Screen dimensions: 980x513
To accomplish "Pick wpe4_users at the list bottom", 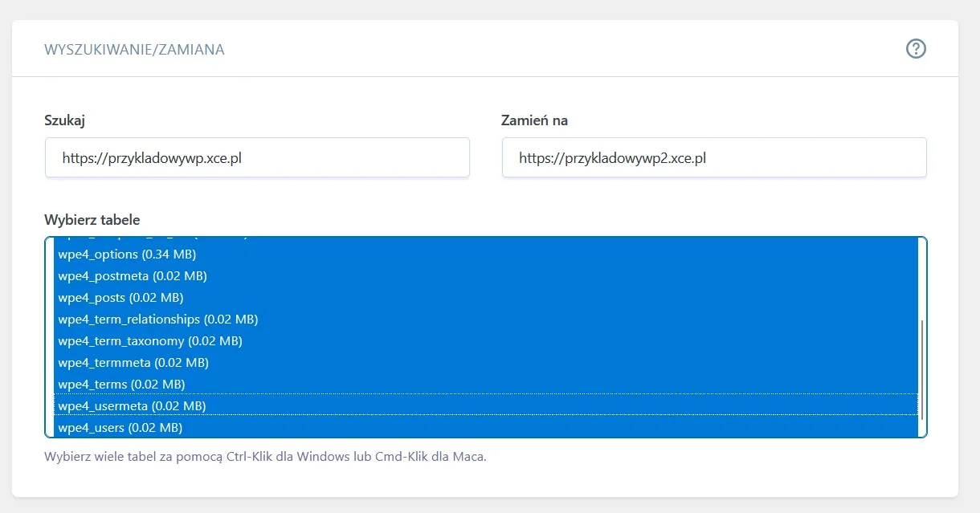I will pyautogui.click(x=120, y=428).
